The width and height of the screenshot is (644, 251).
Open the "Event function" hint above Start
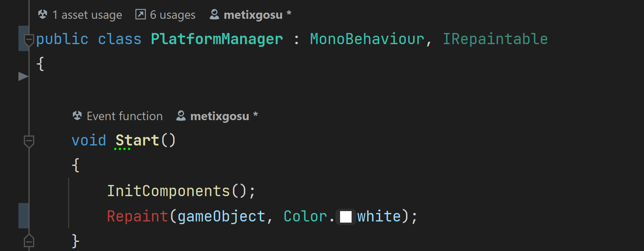pyautogui.click(x=124, y=116)
